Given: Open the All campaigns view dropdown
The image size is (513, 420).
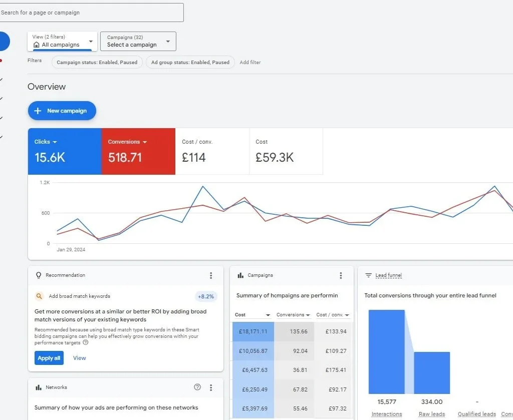Looking at the screenshot, I should pyautogui.click(x=62, y=41).
